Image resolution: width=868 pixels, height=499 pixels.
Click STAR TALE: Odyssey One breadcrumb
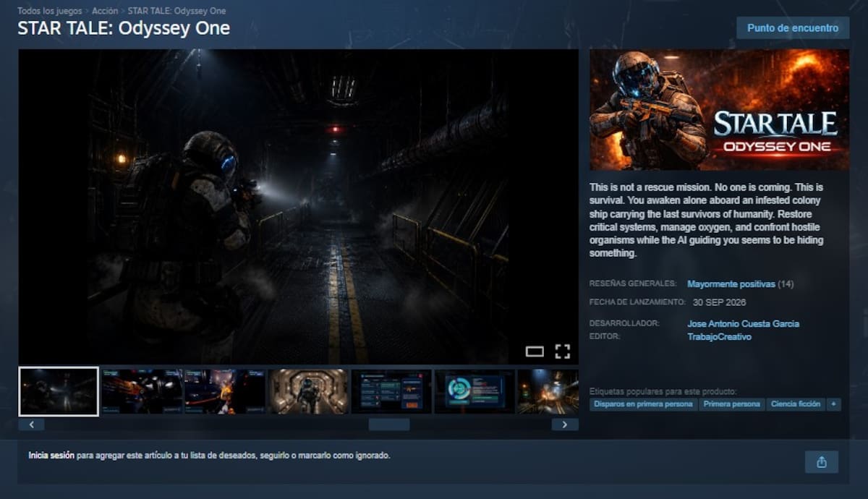pos(177,12)
